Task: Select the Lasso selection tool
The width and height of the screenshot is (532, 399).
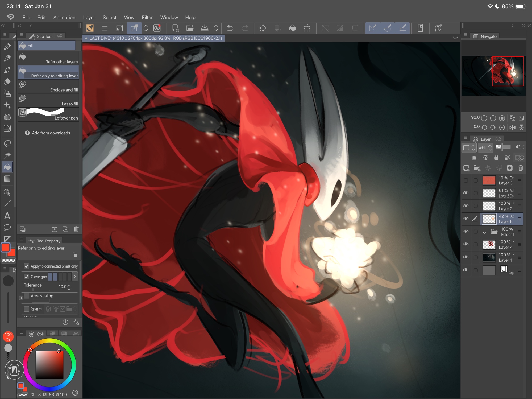Action: point(7,143)
